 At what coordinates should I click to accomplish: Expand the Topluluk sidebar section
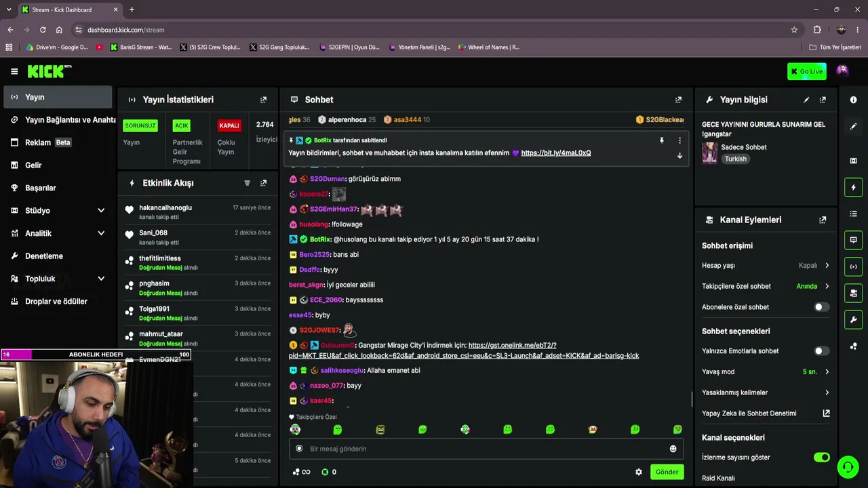101,279
